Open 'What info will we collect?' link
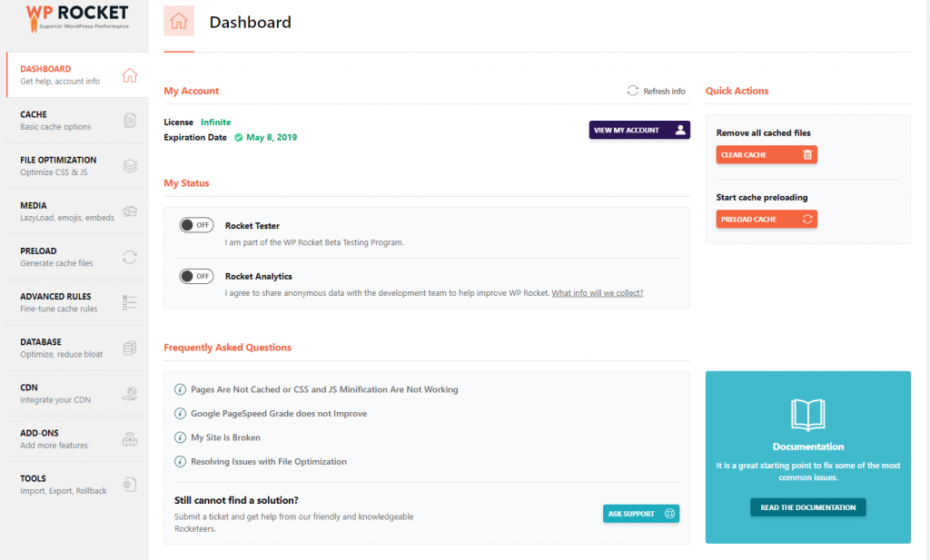Screen dimensions: 930x560 coord(598,293)
